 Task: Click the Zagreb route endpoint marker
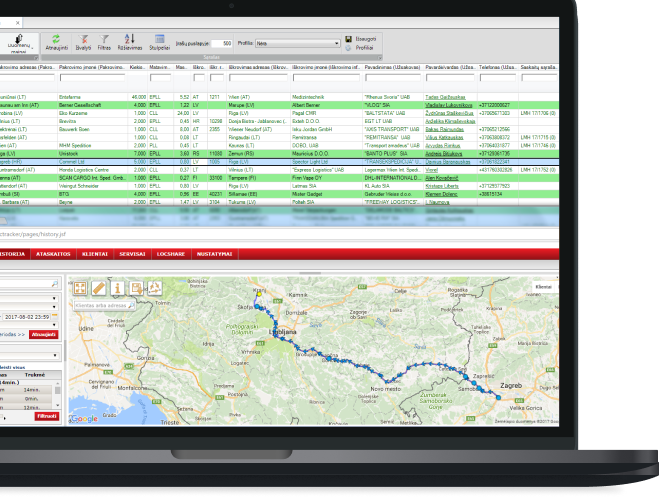(498, 397)
